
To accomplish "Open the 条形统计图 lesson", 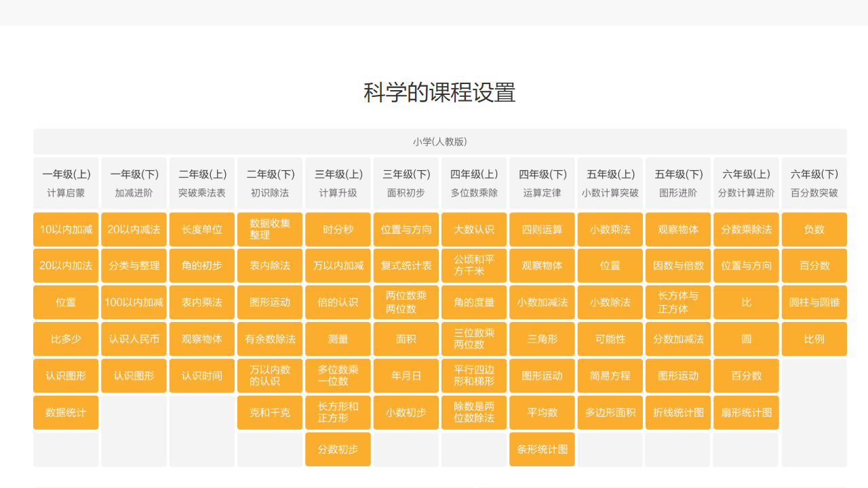I will (x=542, y=449).
